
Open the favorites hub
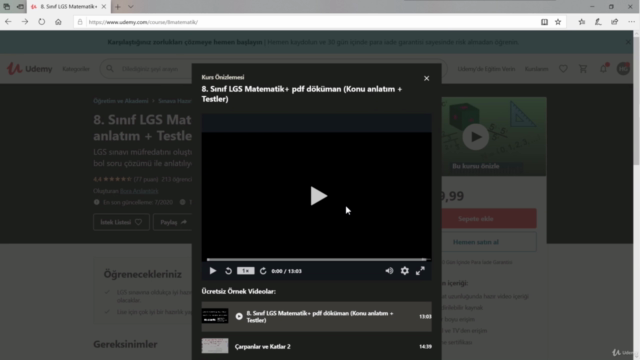click(582, 22)
